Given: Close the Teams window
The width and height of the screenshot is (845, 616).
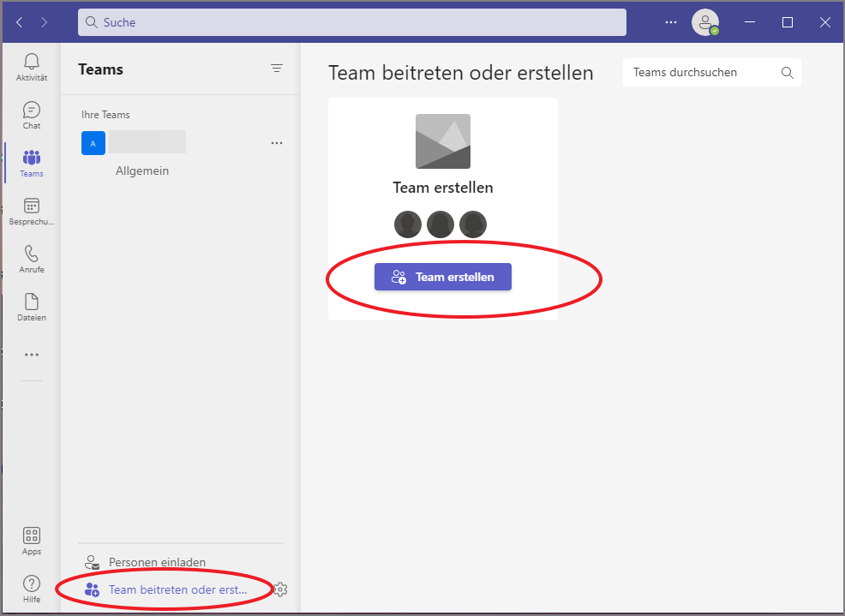Looking at the screenshot, I should tap(825, 22).
